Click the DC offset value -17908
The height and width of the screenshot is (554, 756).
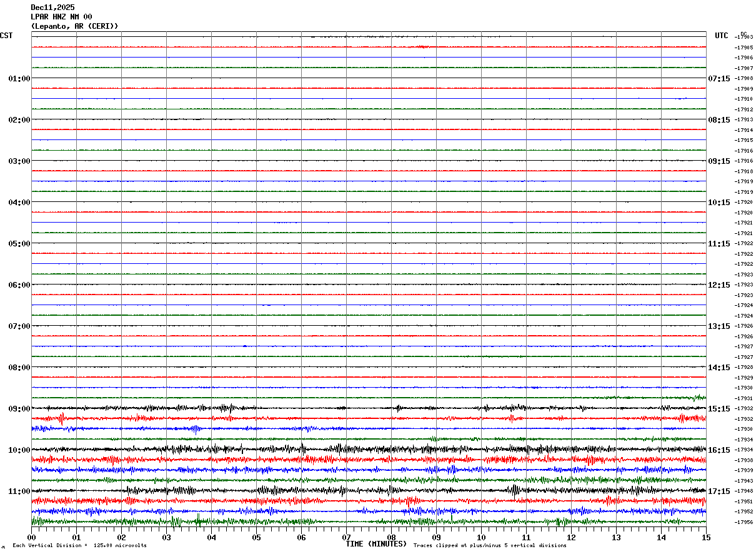tap(744, 79)
